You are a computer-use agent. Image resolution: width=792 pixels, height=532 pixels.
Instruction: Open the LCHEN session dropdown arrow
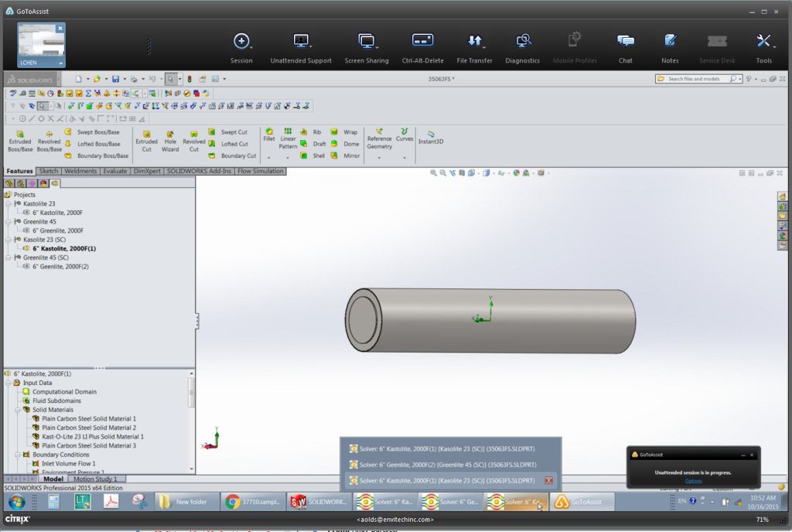pyautogui.click(x=60, y=63)
